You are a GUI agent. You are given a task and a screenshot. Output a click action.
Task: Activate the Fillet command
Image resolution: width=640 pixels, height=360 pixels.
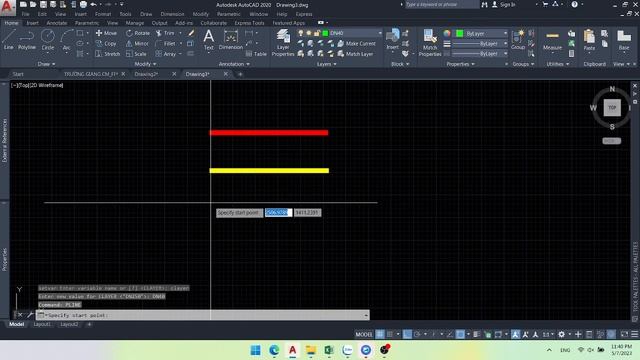pyautogui.click(x=166, y=43)
